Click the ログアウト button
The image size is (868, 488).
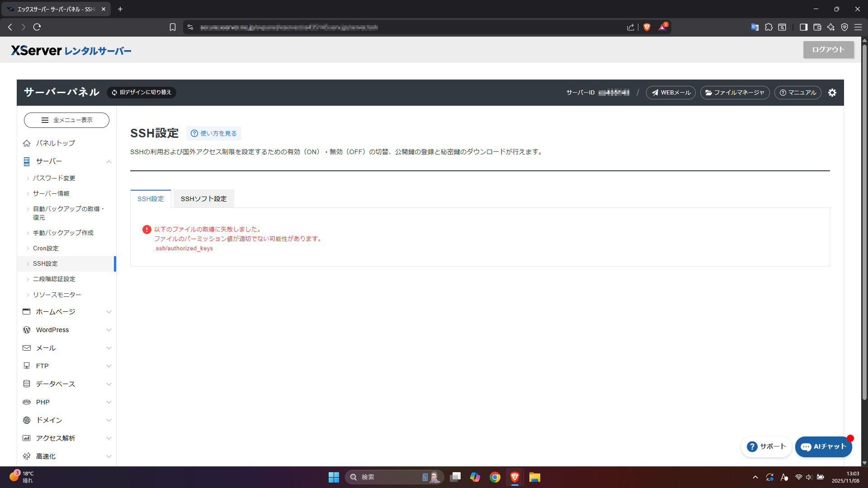[x=828, y=50]
